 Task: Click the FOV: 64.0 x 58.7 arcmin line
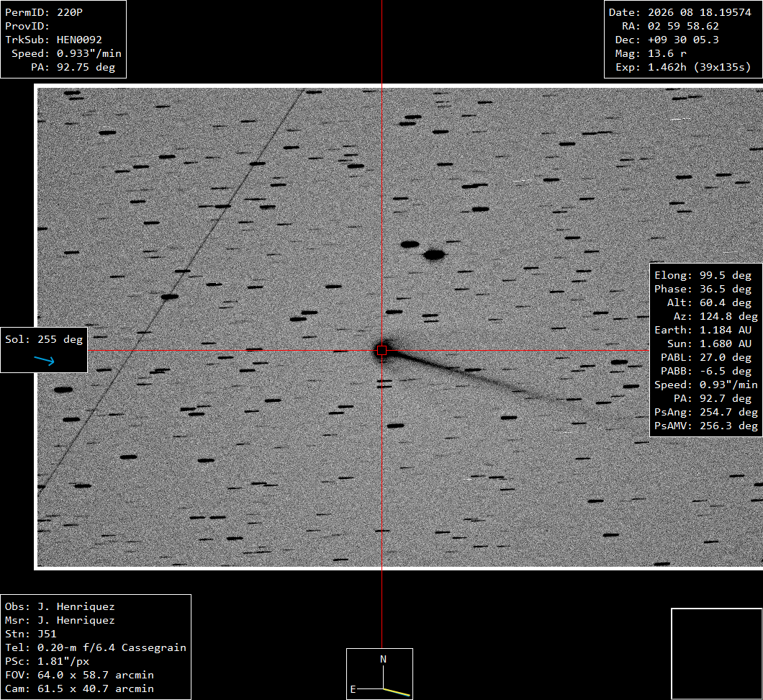click(x=79, y=675)
